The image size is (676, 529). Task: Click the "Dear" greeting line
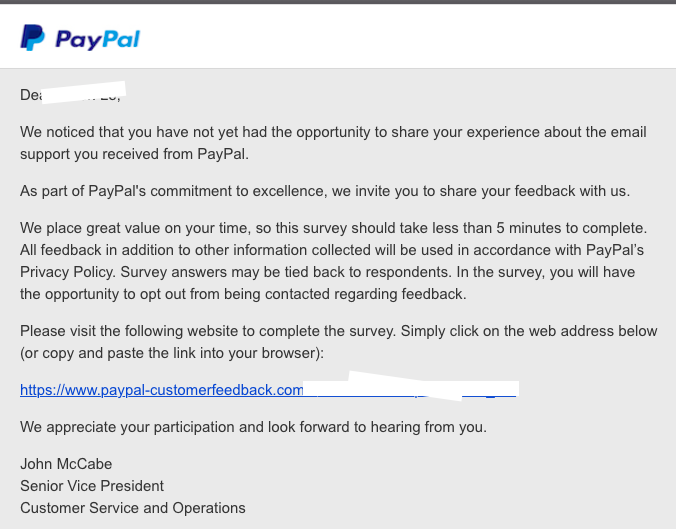coord(29,95)
